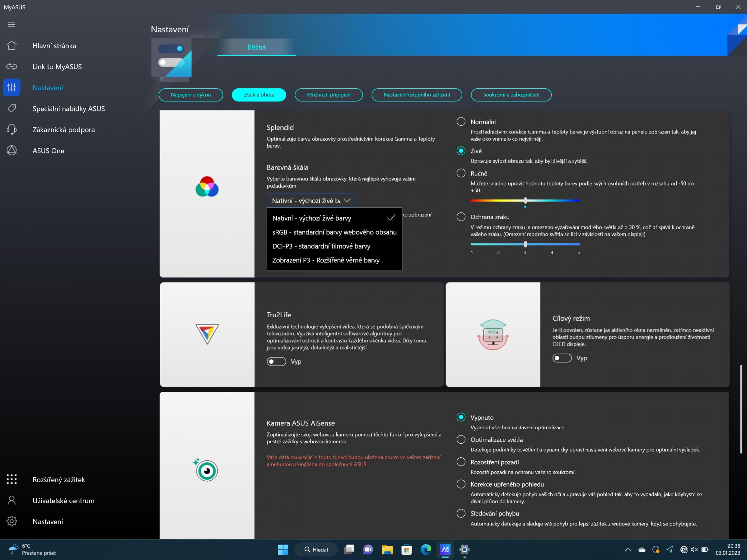Open File Explorer from taskbar
The image size is (747, 560).
[x=387, y=549]
